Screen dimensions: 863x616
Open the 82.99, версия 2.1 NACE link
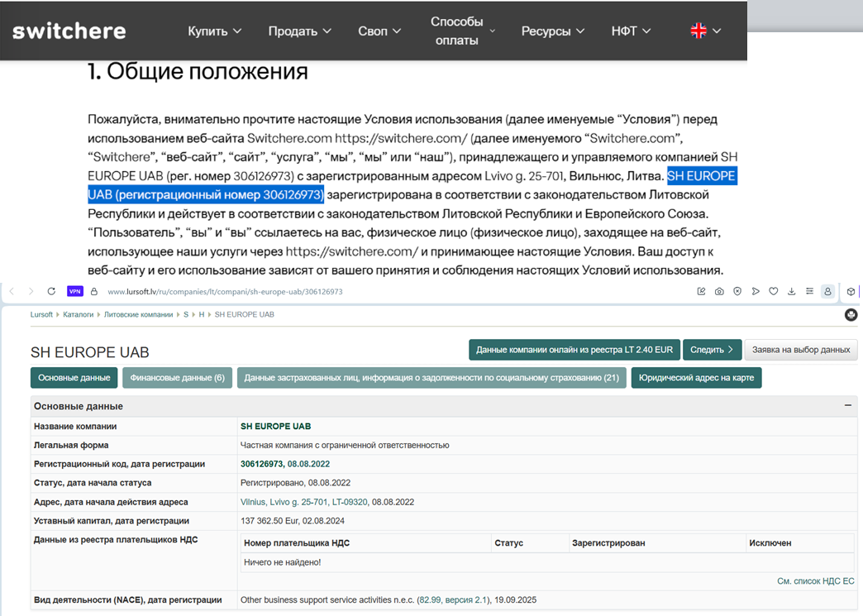click(x=453, y=599)
